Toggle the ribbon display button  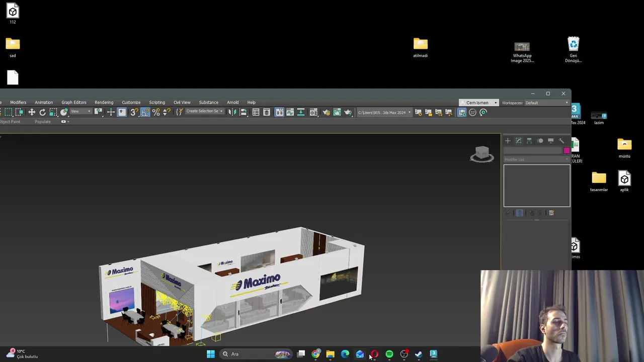pos(279,112)
